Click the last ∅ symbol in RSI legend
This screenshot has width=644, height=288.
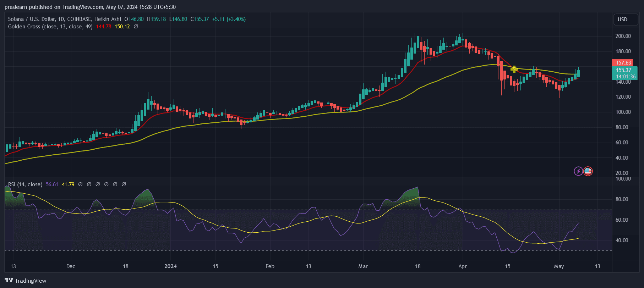point(124,184)
